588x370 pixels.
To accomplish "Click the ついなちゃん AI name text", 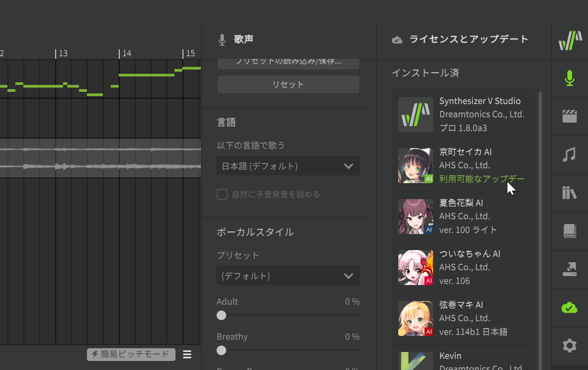I will click(470, 254).
